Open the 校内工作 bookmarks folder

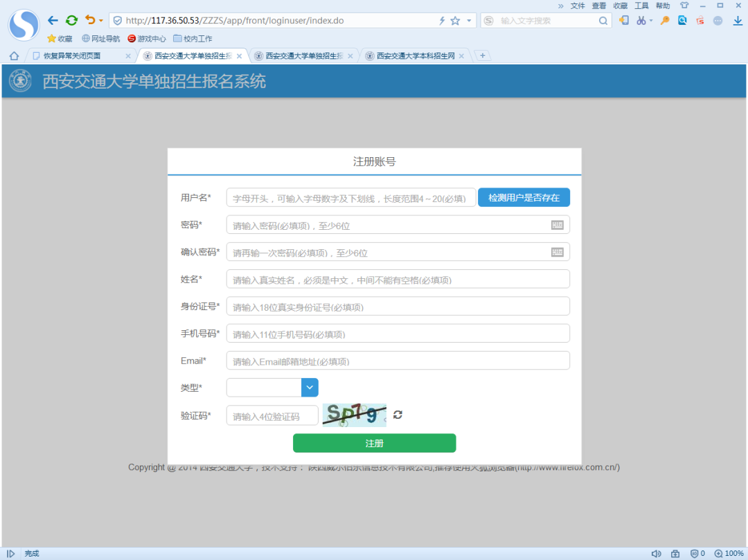pyautogui.click(x=193, y=39)
